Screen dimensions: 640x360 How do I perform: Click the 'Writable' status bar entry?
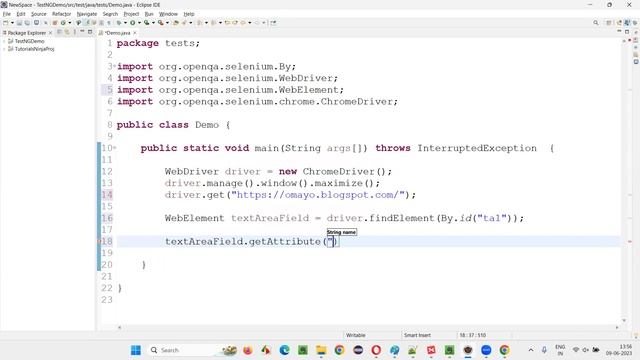click(x=356, y=335)
